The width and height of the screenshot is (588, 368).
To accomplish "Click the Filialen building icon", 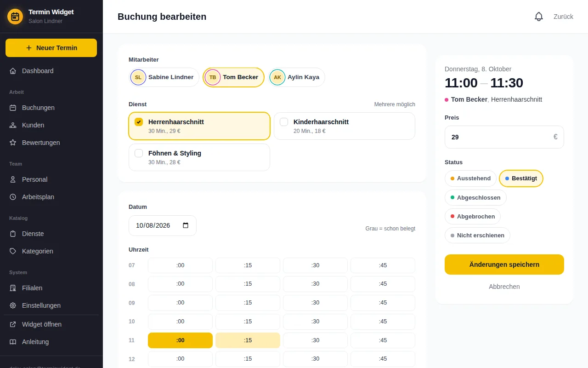I will tap(13, 288).
